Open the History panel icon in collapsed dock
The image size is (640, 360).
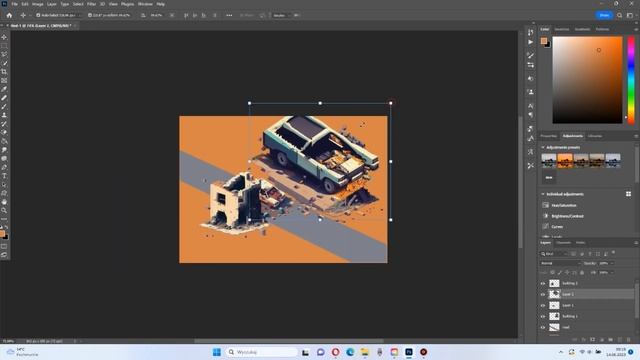point(530,32)
